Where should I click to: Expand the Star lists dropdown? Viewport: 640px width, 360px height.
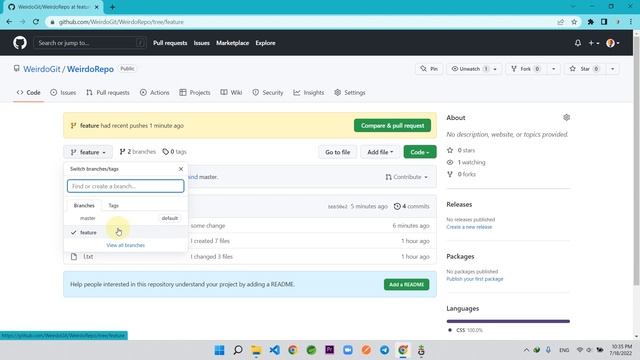point(612,69)
